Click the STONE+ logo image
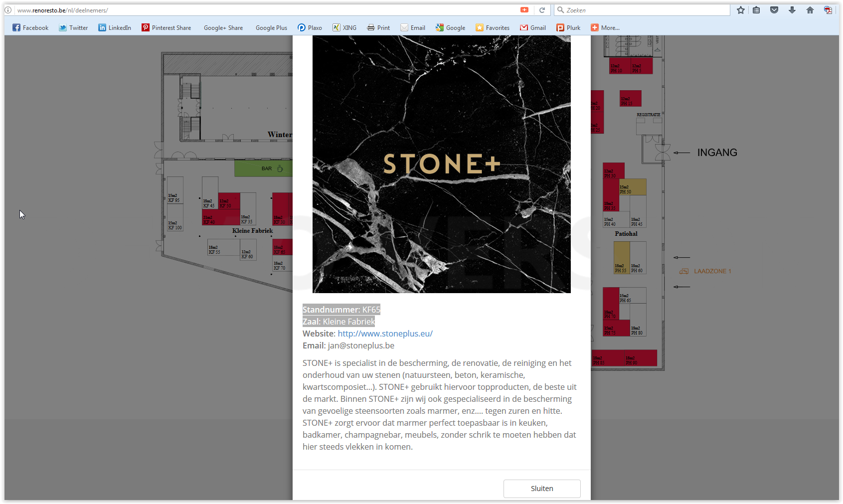843x504 pixels. 442,164
